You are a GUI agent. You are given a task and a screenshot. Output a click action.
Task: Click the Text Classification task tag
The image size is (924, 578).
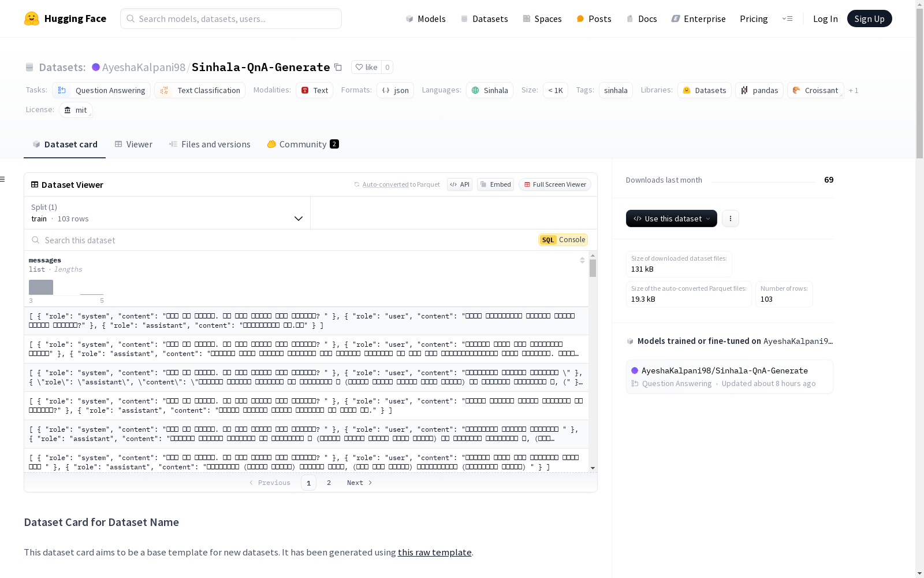pyautogui.click(x=200, y=90)
